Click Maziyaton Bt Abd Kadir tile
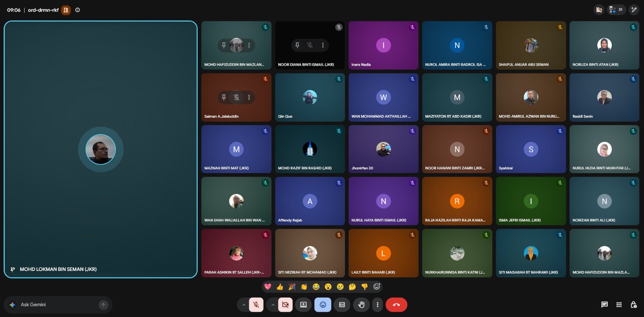The image size is (644, 317). click(x=457, y=97)
